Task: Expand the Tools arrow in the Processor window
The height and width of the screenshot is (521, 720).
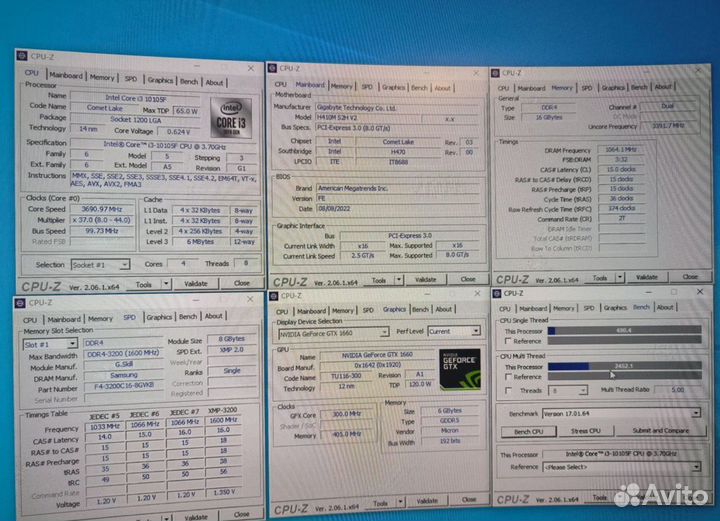Action: pos(166,284)
